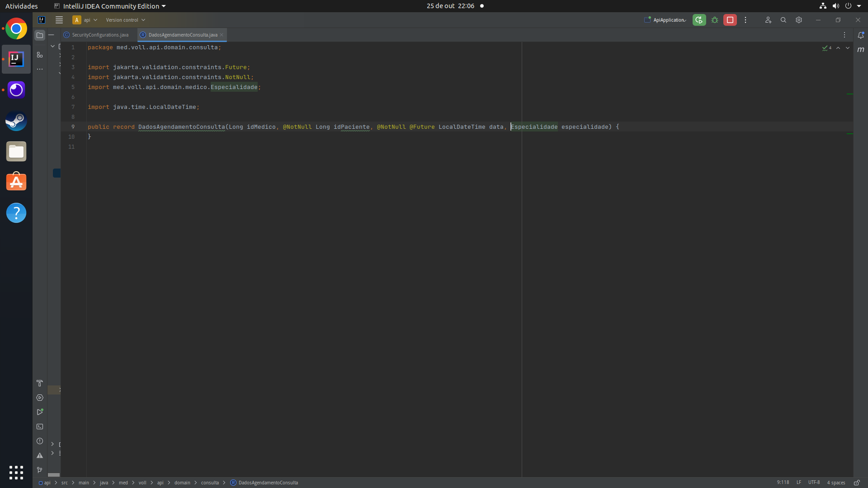Open more run actions three-dot menu
This screenshot has height=488, width=868.
(745, 20)
